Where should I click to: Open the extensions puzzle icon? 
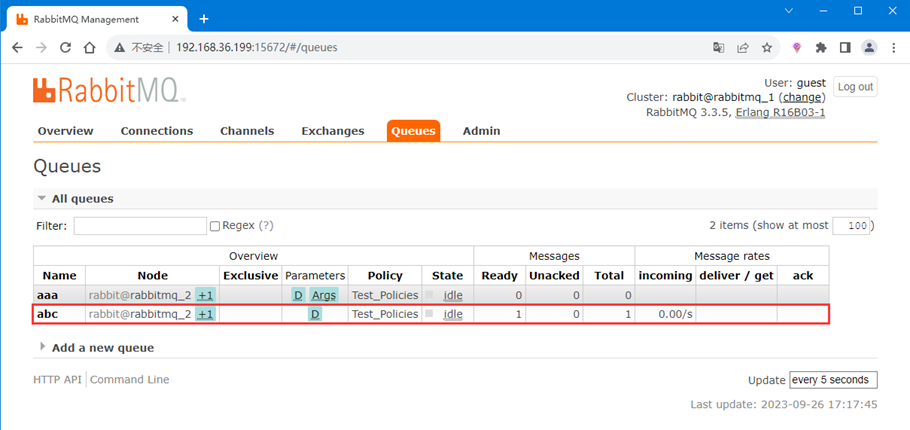pyautogui.click(x=821, y=48)
